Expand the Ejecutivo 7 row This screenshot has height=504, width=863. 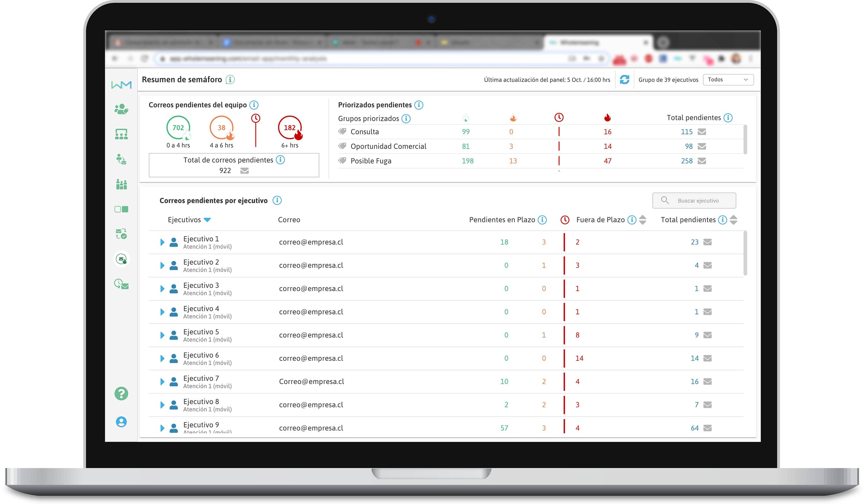pyautogui.click(x=162, y=382)
